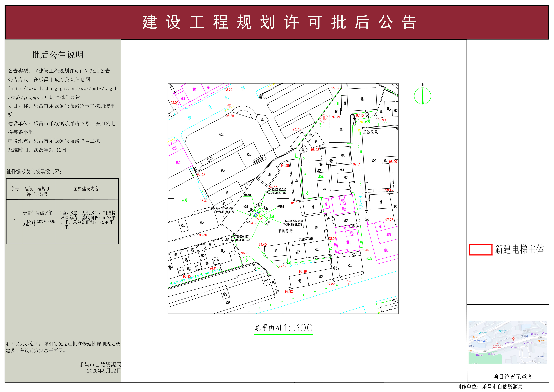Select the heading 批后公告说明
This screenshot has height=392, width=554.
(57, 55)
